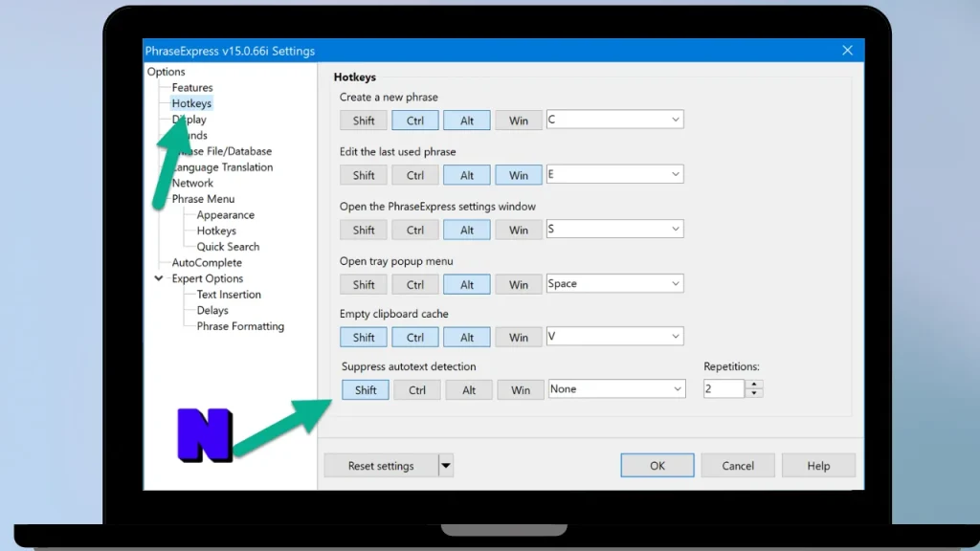Open Delays under Expert Options
980x551 pixels.
pos(212,311)
